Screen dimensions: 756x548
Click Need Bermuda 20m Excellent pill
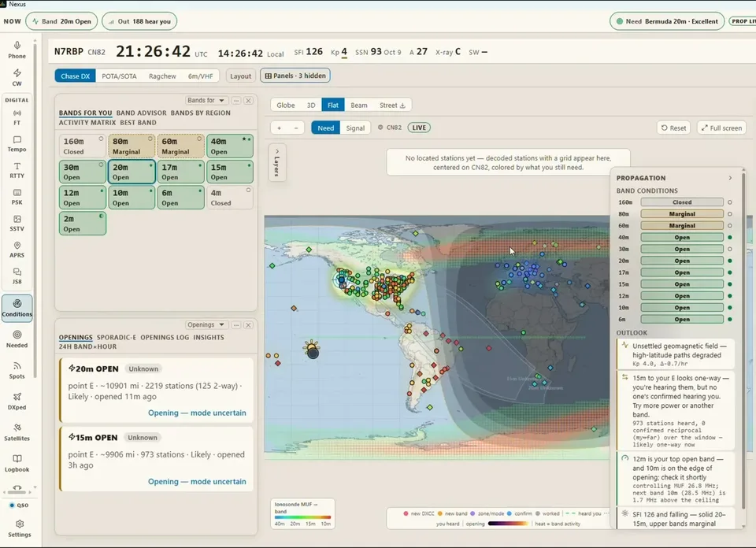click(667, 21)
